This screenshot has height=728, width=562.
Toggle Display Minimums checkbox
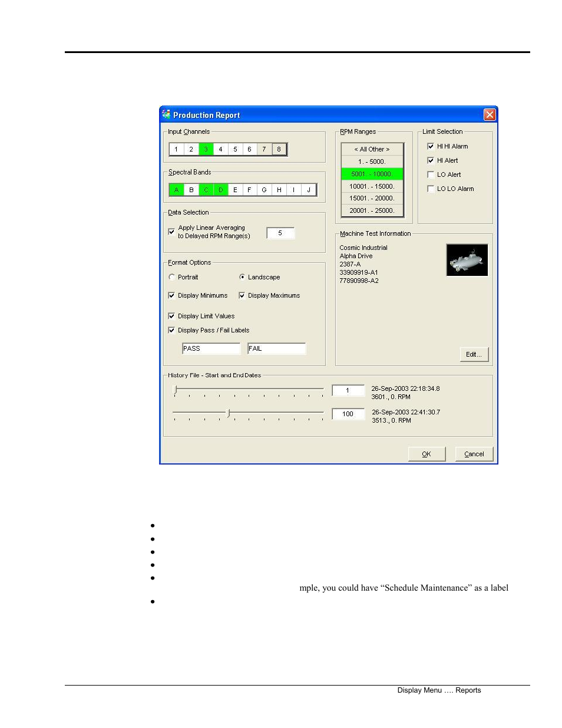[171, 295]
